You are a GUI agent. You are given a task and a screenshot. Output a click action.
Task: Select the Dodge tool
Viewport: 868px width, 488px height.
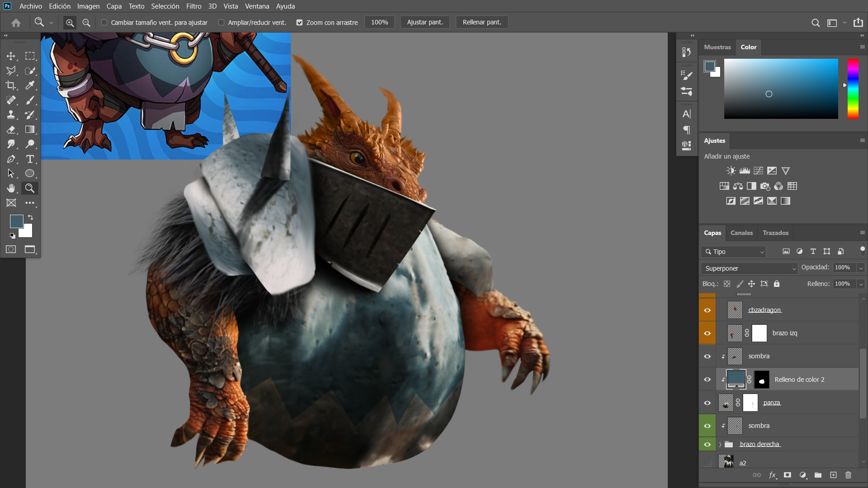coord(30,144)
